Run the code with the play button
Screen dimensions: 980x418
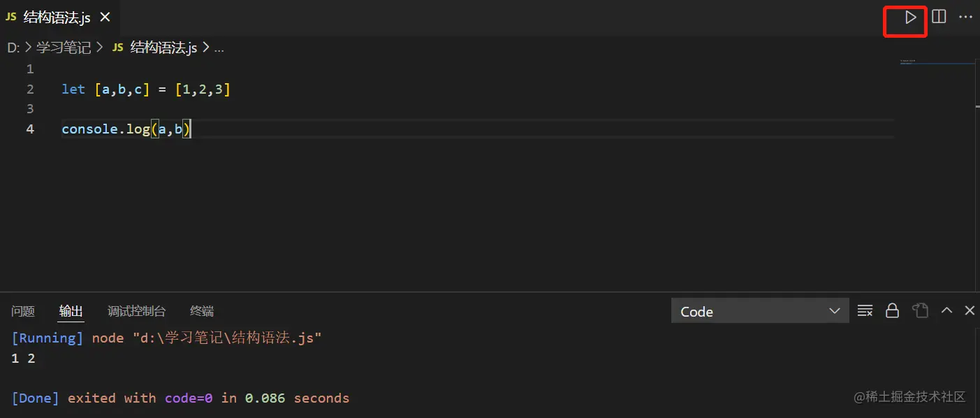(x=910, y=17)
